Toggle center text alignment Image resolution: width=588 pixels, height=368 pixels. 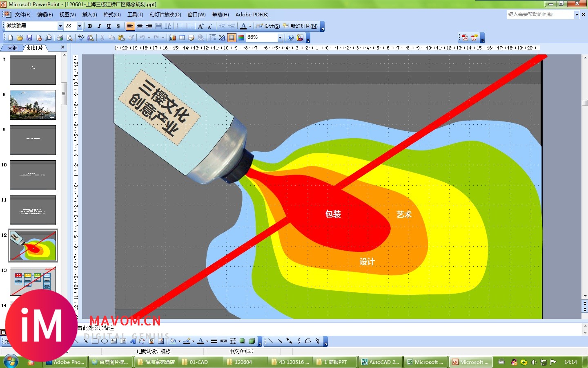[139, 26]
